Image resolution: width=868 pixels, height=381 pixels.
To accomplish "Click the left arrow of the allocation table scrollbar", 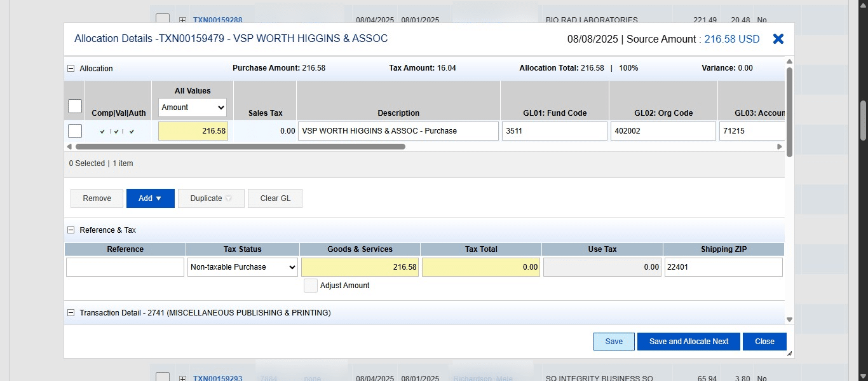I will 70,146.
